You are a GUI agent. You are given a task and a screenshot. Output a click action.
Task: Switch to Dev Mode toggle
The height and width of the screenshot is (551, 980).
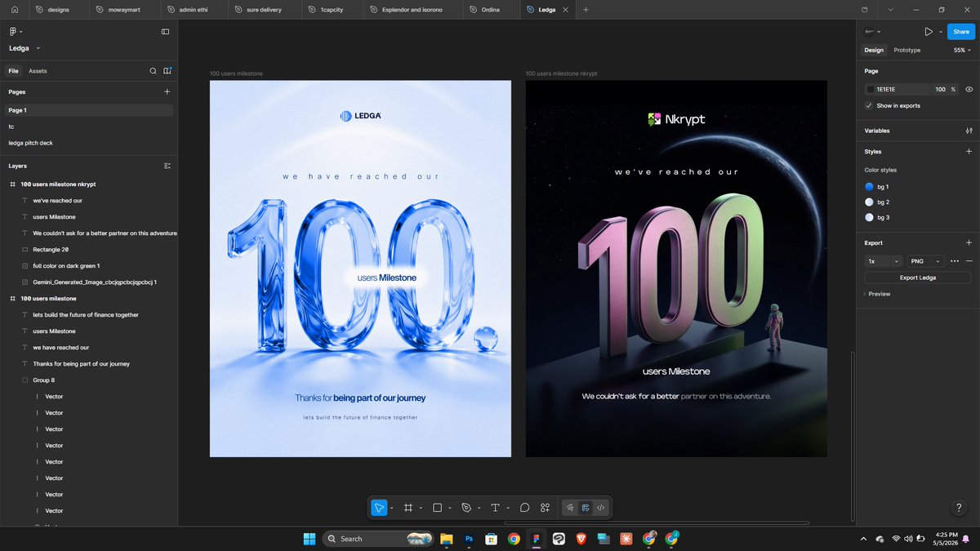[601, 508]
